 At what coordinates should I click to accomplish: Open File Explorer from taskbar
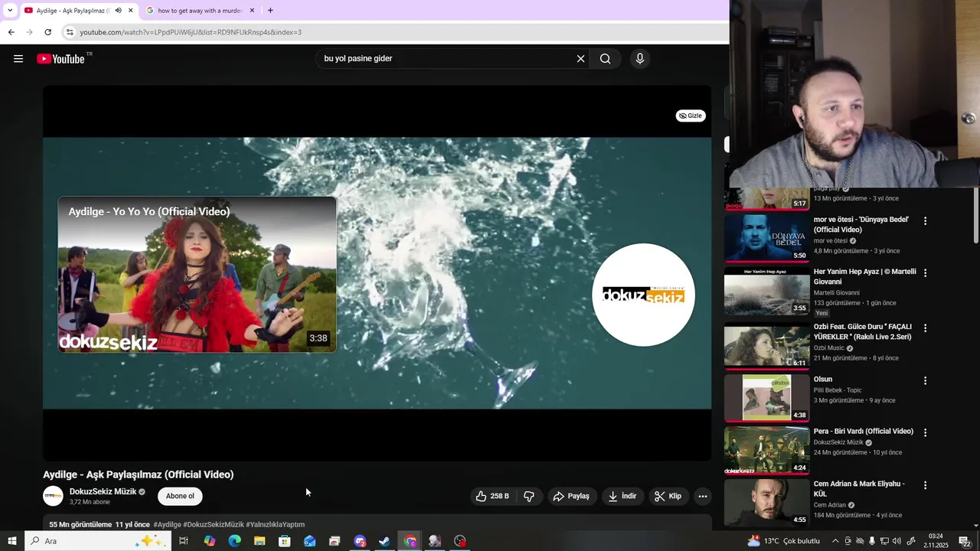[260, 541]
